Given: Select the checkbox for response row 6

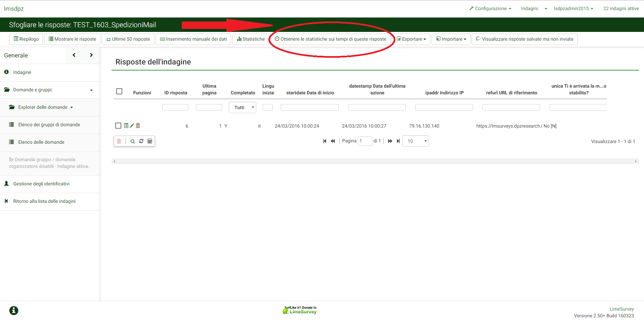Looking at the screenshot, I should [118, 126].
